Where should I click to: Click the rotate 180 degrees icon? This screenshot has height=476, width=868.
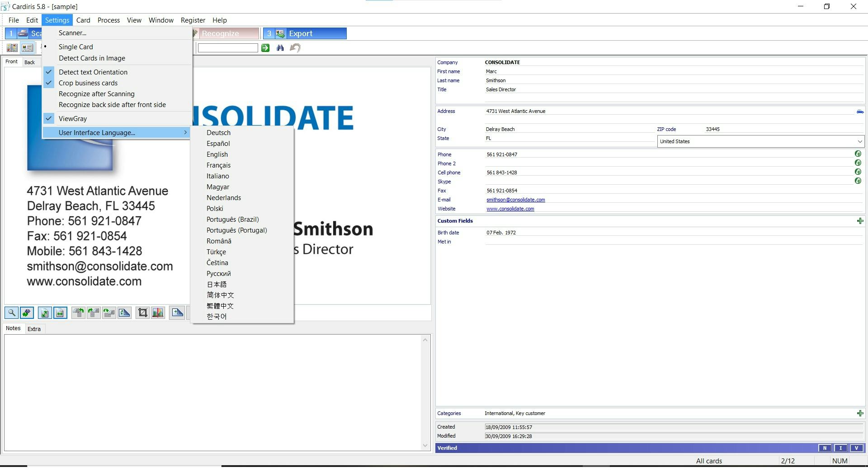click(109, 313)
